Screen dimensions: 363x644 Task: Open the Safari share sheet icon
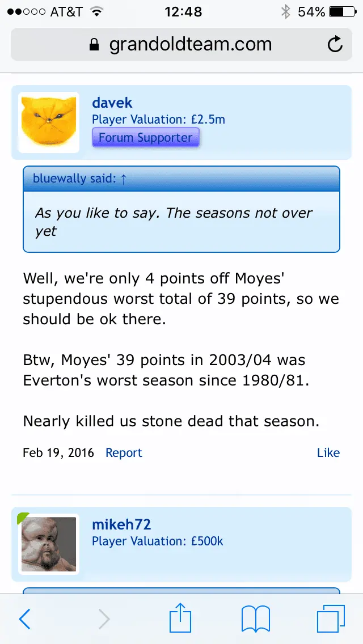tap(181, 617)
